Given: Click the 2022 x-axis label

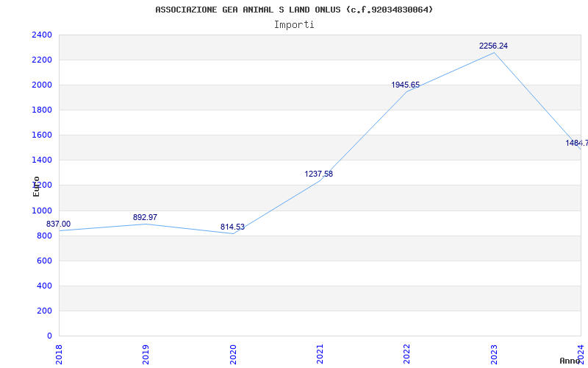Looking at the screenshot, I should click(406, 355).
